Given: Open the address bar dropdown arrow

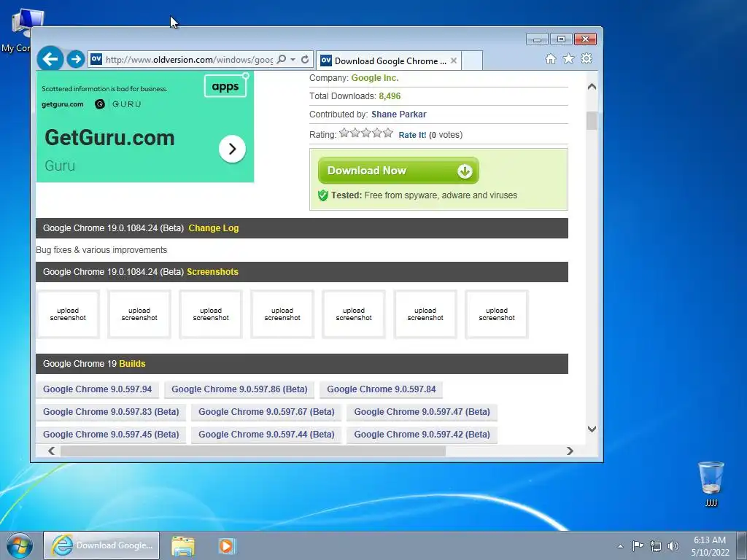Looking at the screenshot, I should tap(293, 60).
